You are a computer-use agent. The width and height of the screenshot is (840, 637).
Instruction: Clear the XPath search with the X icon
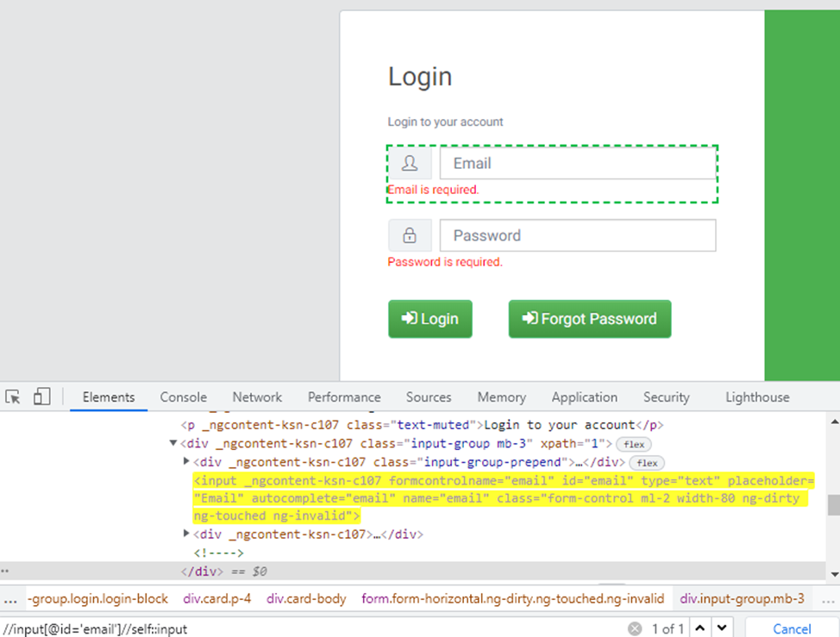635,628
